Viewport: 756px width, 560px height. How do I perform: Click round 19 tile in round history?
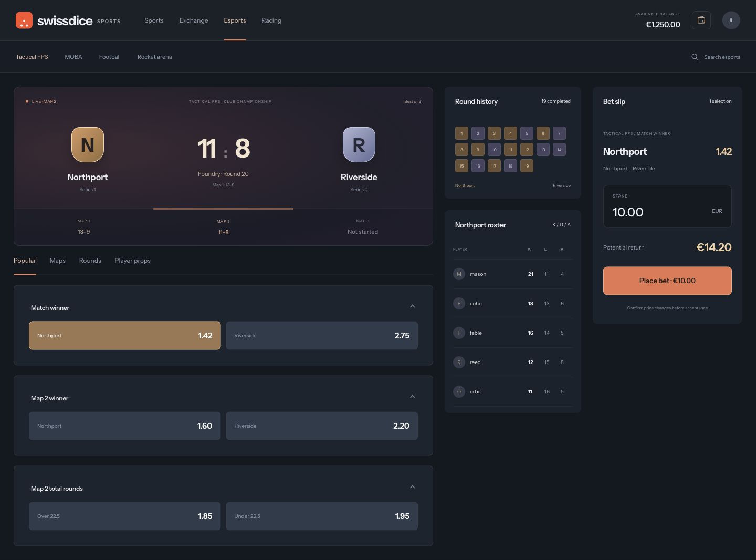[x=527, y=166]
